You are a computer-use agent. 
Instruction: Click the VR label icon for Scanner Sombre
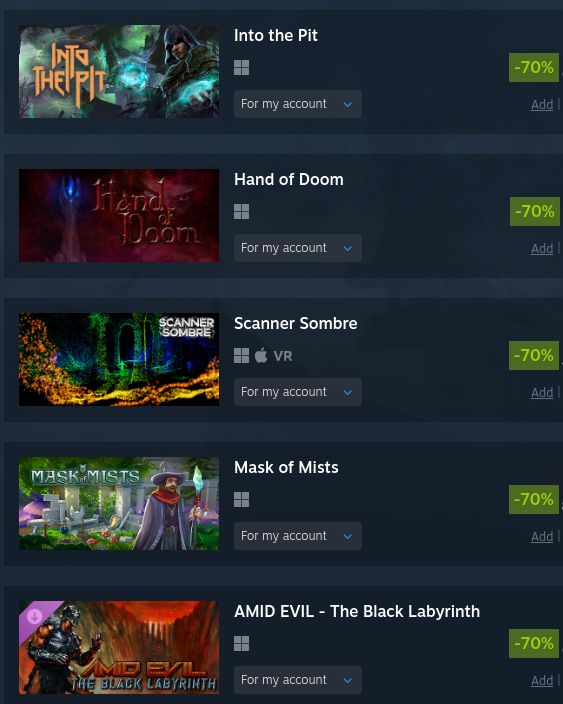point(283,356)
